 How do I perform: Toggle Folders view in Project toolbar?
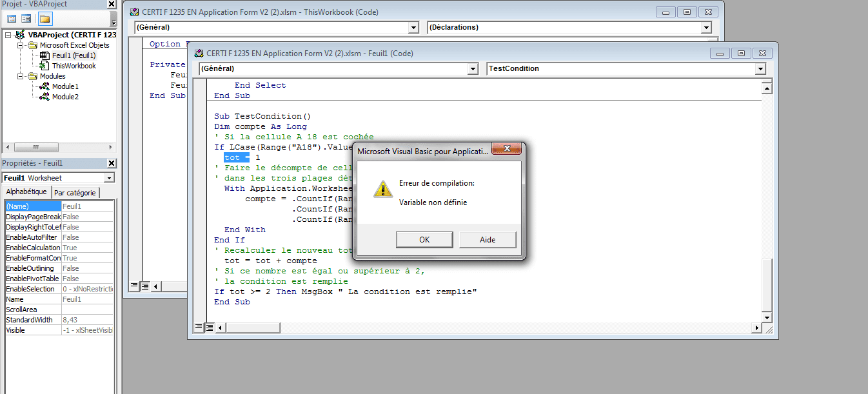[x=44, y=19]
